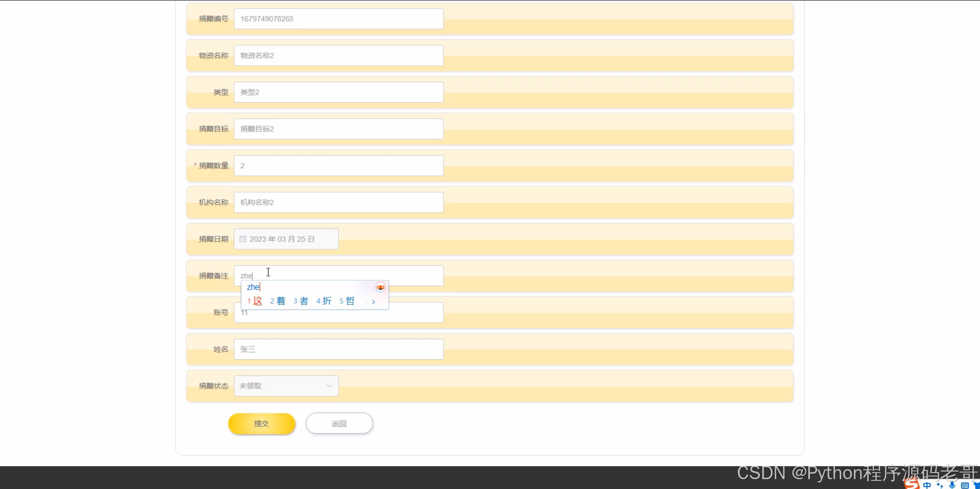Select candidate 1 这 in IME list

click(255, 301)
